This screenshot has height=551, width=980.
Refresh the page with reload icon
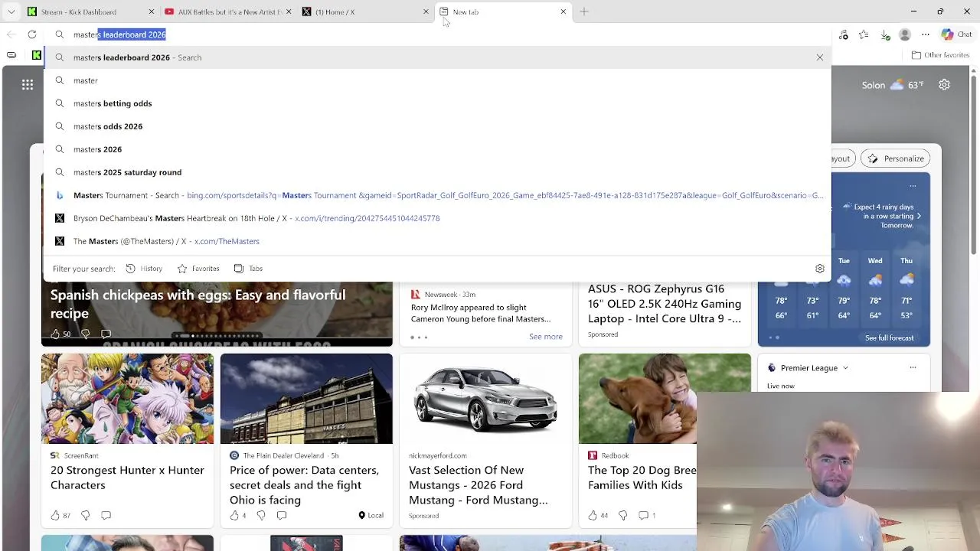pyautogui.click(x=32, y=34)
